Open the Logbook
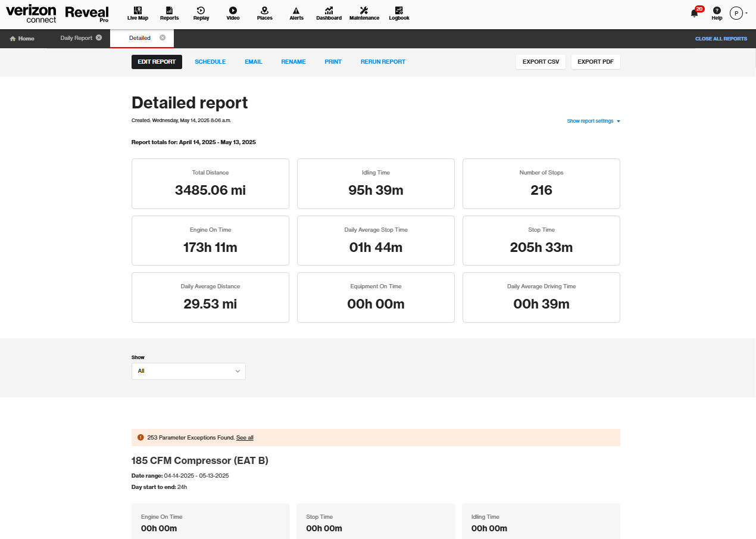This screenshot has width=756, height=539. point(399,13)
